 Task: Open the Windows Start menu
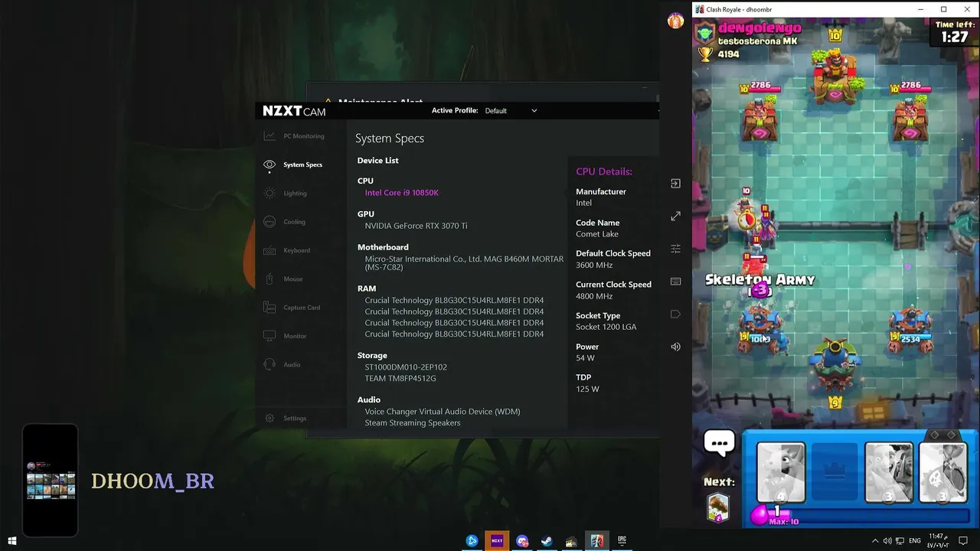click(x=12, y=541)
